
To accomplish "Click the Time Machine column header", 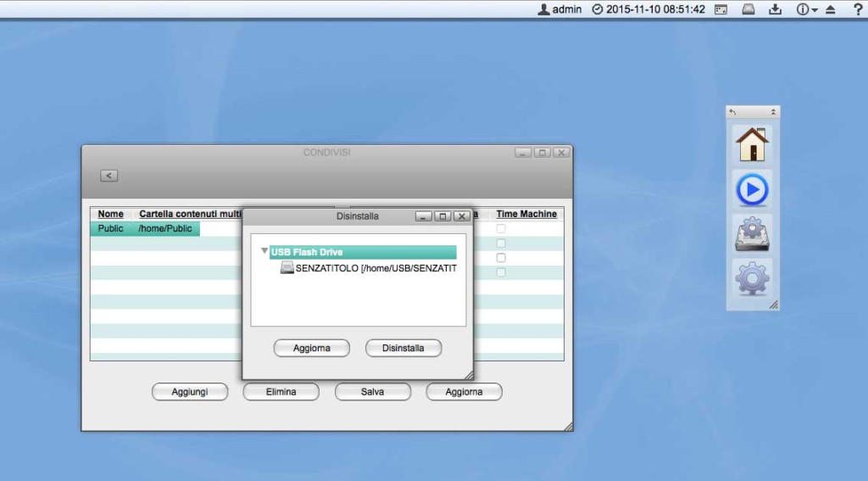I will 526,214.
